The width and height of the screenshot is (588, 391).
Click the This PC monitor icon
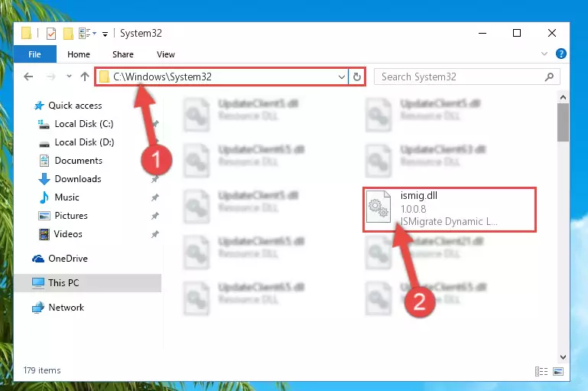click(x=38, y=283)
